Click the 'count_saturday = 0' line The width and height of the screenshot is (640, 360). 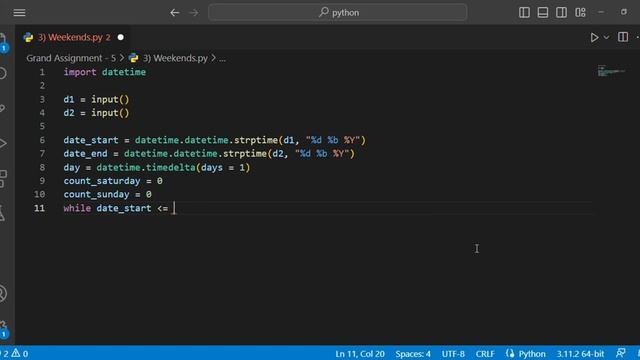113,181
